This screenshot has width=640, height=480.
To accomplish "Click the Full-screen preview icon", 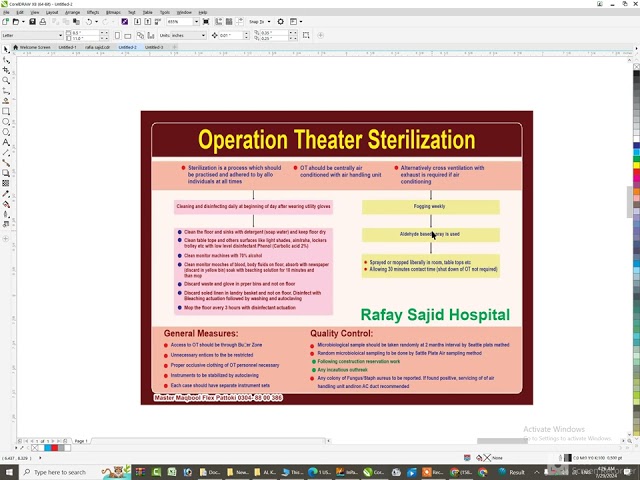I will 206,22.
